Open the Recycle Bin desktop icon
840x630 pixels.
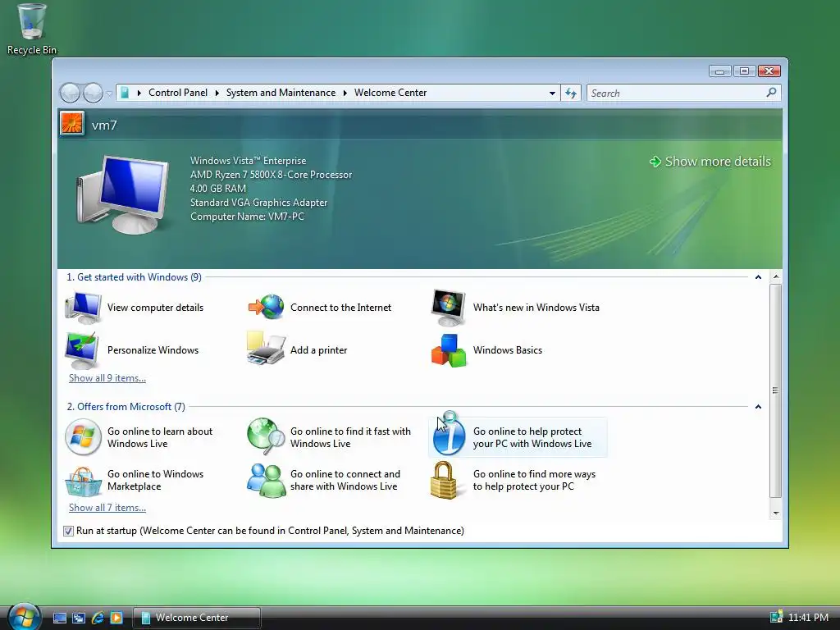click(32, 29)
